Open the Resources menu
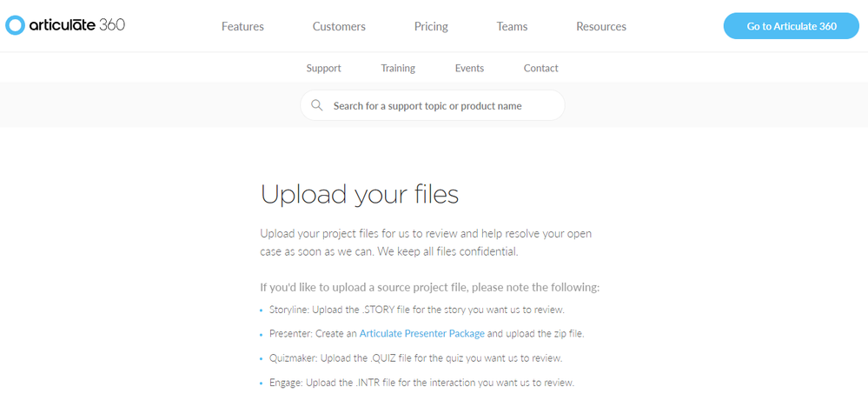 [x=601, y=27]
